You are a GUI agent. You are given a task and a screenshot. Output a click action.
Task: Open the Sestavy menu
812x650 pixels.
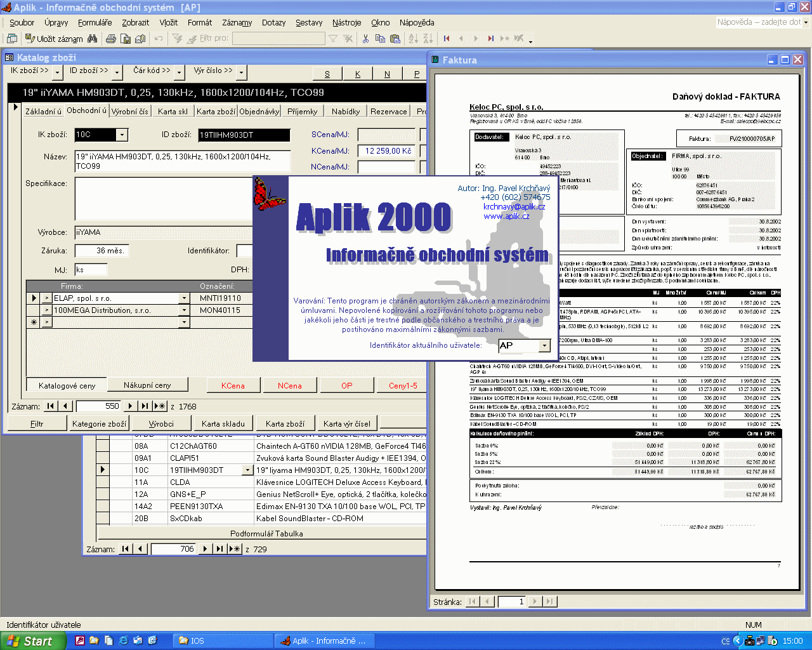[309, 22]
